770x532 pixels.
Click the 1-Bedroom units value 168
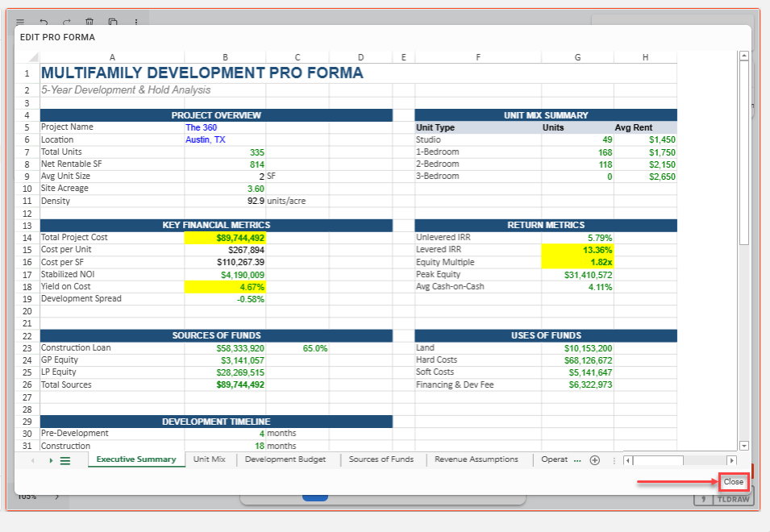[x=577, y=152]
